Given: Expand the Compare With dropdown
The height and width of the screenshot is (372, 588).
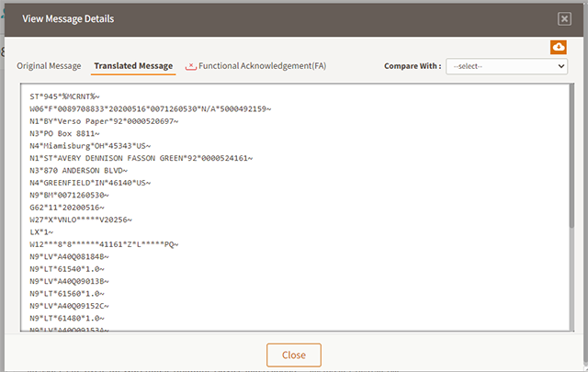Looking at the screenshot, I should [506, 67].
